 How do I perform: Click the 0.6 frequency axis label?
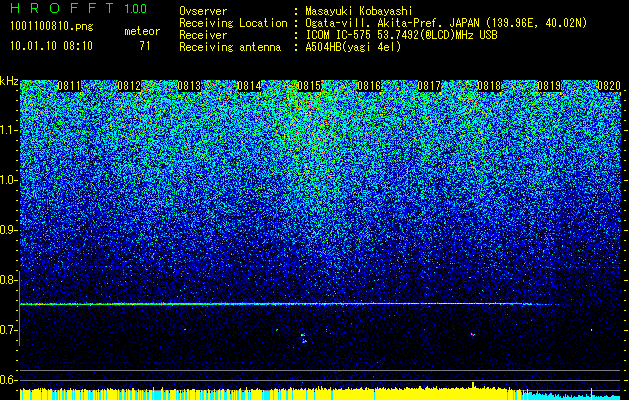(x=9, y=380)
